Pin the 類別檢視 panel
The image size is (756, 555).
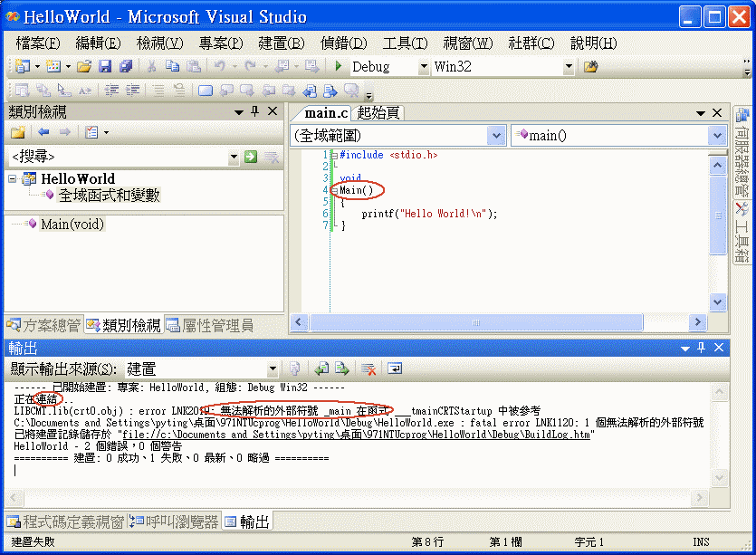(255, 112)
